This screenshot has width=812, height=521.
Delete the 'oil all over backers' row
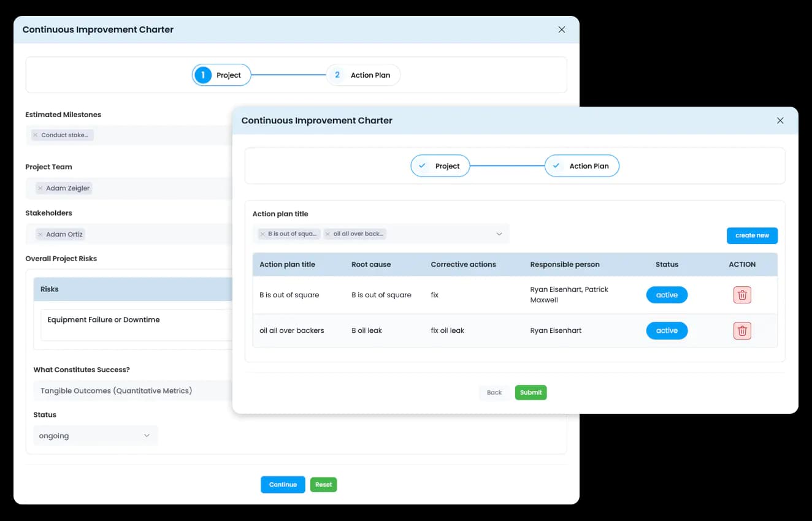click(x=742, y=331)
